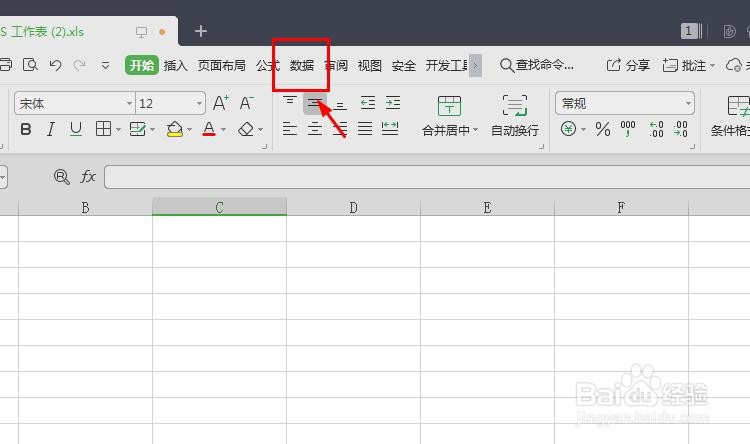Select the 工作表 (2).xls document tab
The width and height of the screenshot is (750, 444).
click(88, 32)
